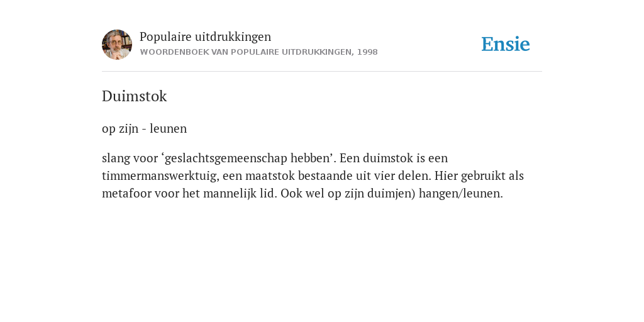Click the word 'metafoor' in the last line
Screen dimensions: 644x322
[126, 194]
